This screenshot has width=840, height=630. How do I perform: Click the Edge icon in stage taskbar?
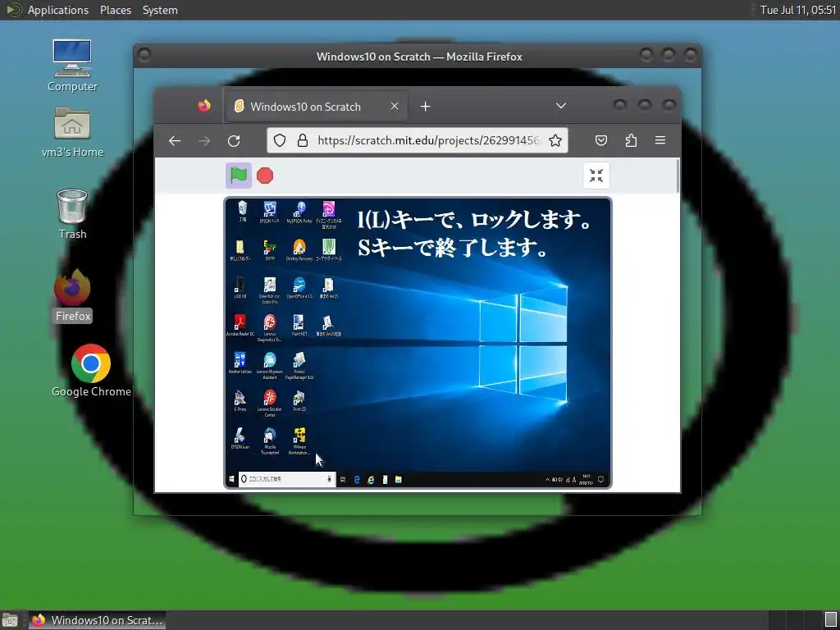[x=357, y=479]
